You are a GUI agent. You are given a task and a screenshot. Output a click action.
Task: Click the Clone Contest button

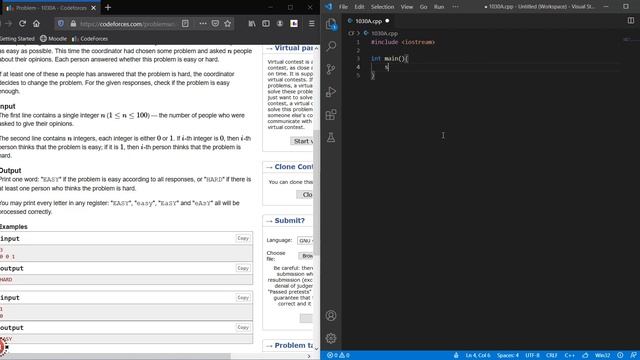tap(305, 195)
